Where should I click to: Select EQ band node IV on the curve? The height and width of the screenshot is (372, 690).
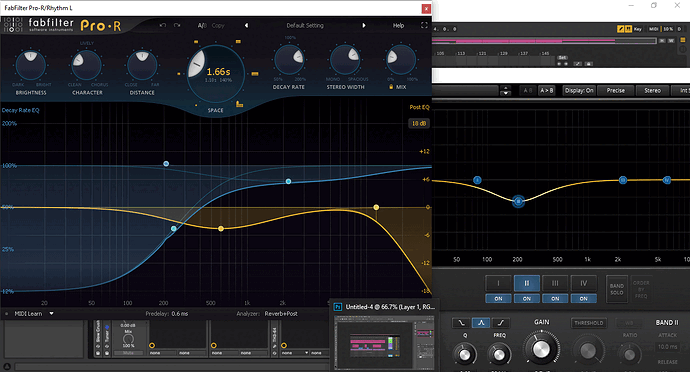pyautogui.click(x=667, y=180)
